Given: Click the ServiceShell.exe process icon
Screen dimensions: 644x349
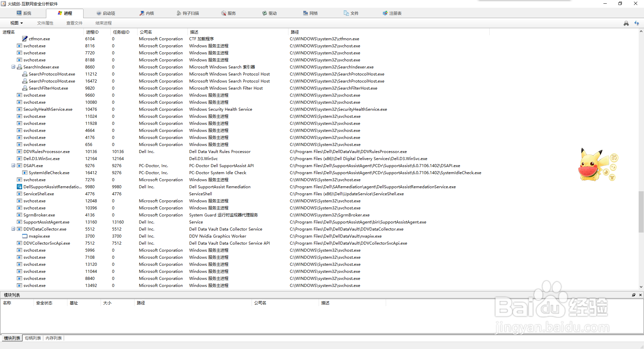Looking at the screenshot, I should click(19, 194).
